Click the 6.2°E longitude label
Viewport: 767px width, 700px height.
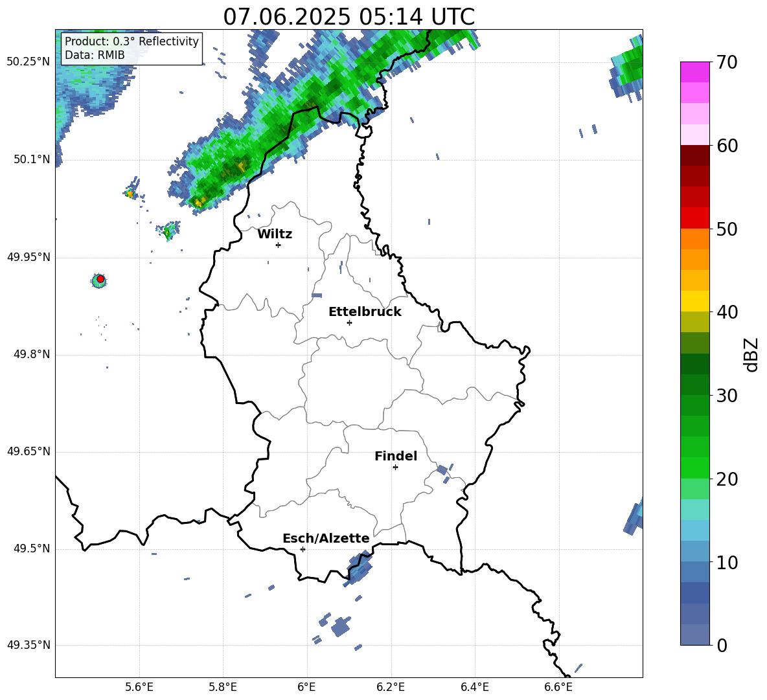(391, 687)
